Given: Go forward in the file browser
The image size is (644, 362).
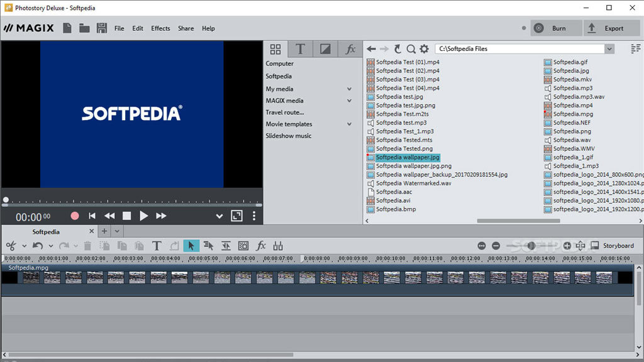Looking at the screenshot, I should point(384,49).
